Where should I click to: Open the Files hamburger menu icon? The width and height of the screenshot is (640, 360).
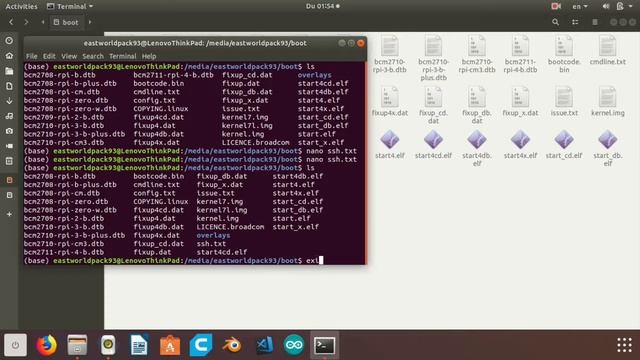click(x=595, y=22)
